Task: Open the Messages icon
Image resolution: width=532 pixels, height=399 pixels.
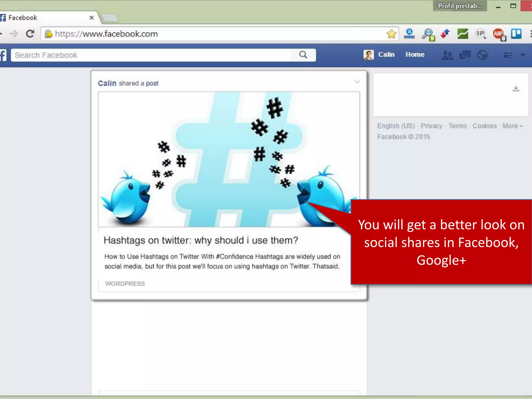Action: (x=465, y=55)
